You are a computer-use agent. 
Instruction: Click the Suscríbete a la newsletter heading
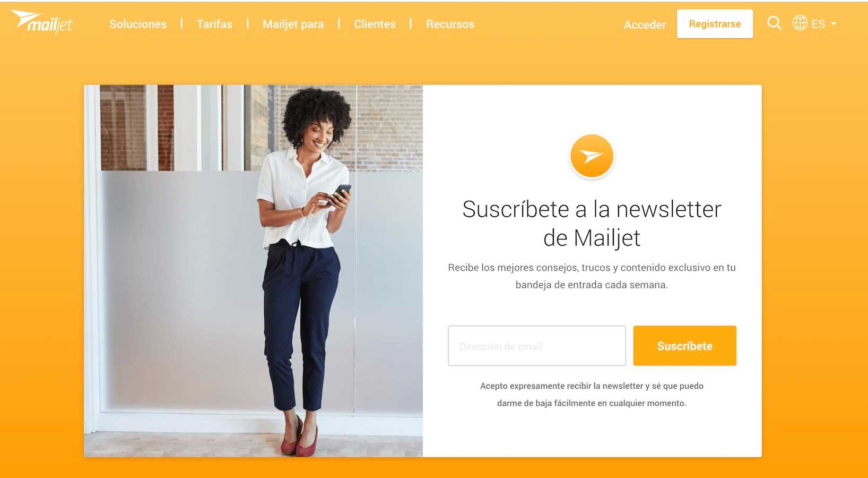coord(592,224)
